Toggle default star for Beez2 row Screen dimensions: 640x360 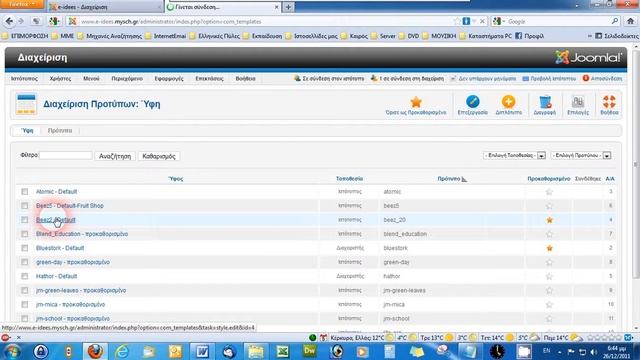549,220
